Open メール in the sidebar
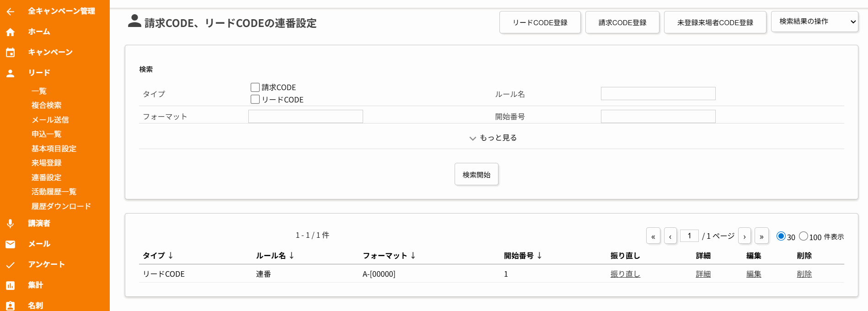Screen dimensions: 868x311 tap(39, 244)
